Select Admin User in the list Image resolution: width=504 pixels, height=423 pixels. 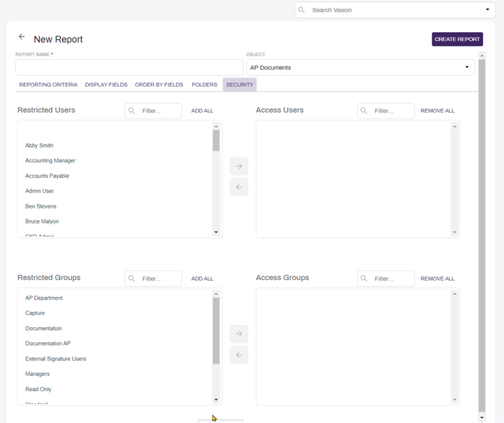(x=39, y=191)
